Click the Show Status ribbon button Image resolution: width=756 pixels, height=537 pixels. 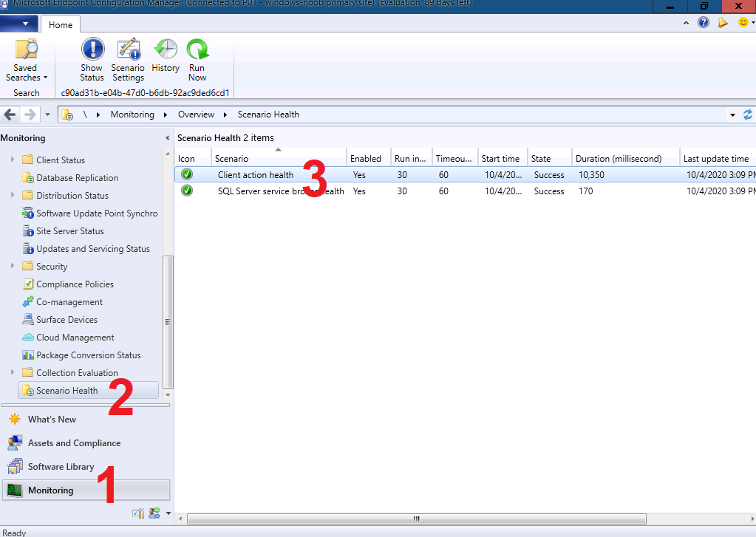click(92, 60)
